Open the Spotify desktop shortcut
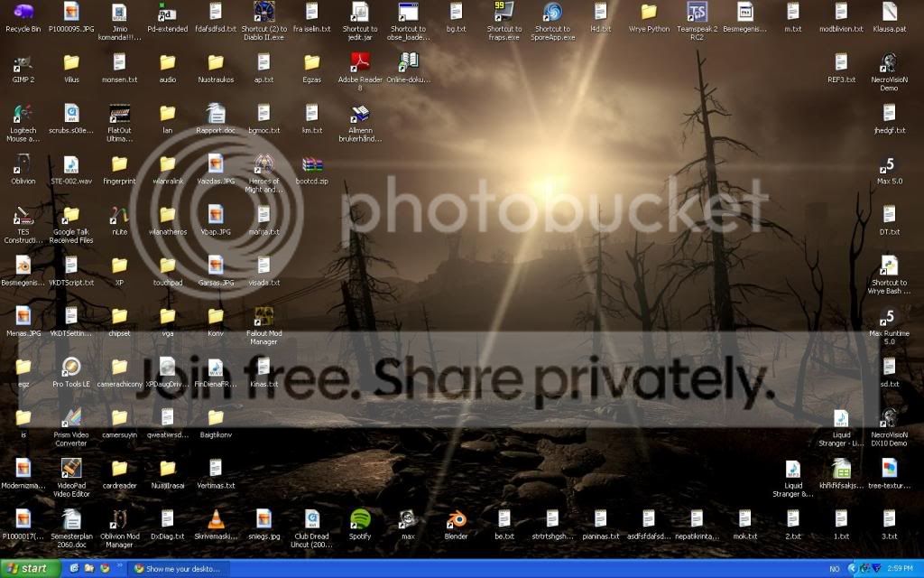924x578 pixels. [x=360, y=518]
